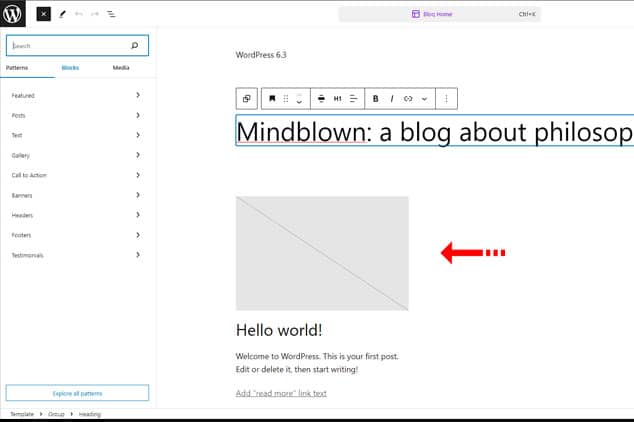This screenshot has height=422, width=634.
Task: Toggle Italic formatting
Action: click(x=391, y=99)
